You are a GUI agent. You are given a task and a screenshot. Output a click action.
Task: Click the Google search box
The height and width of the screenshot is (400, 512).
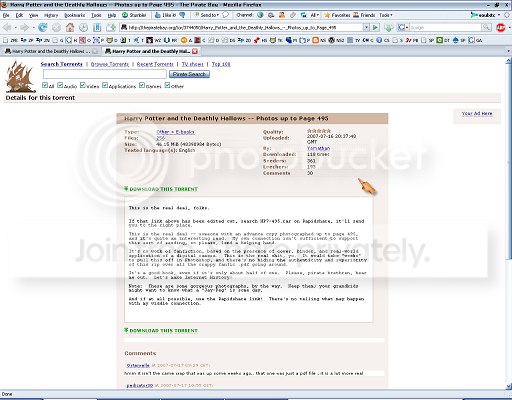445,27
